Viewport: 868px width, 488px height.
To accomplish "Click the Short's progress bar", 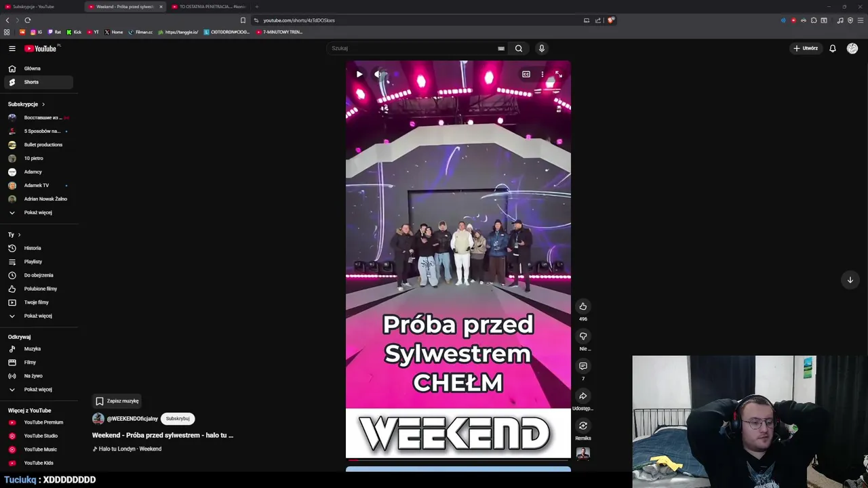I will point(458,460).
